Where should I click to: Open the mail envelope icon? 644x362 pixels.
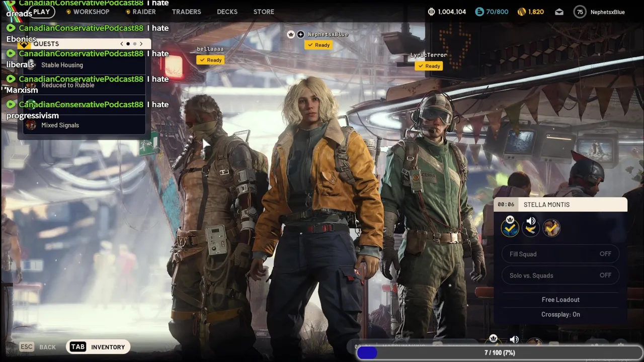coord(559,12)
